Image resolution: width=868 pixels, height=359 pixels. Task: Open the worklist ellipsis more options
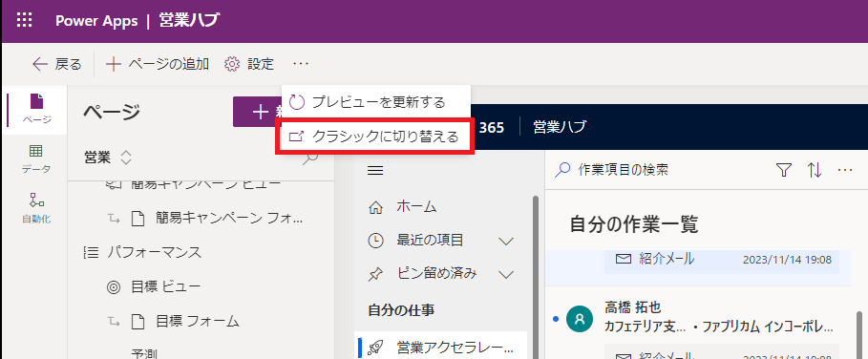pos(845,170)
